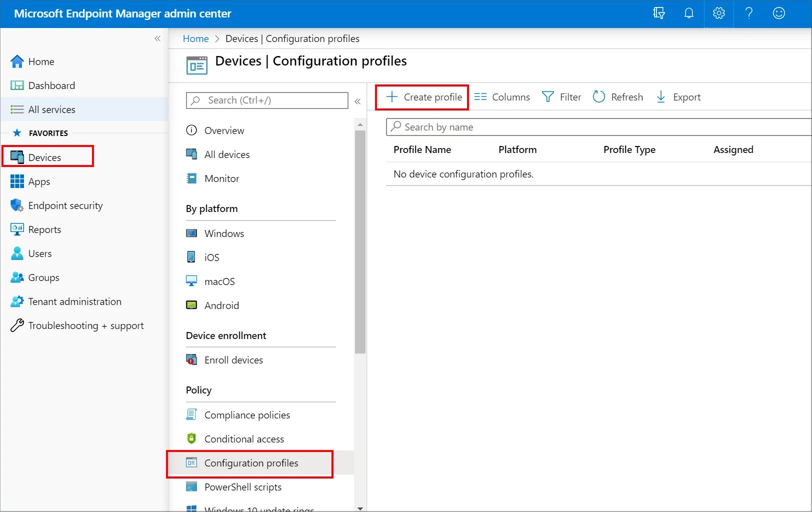Sort by the Platform column header
812x512 pixels.
(x=517, y=149)
